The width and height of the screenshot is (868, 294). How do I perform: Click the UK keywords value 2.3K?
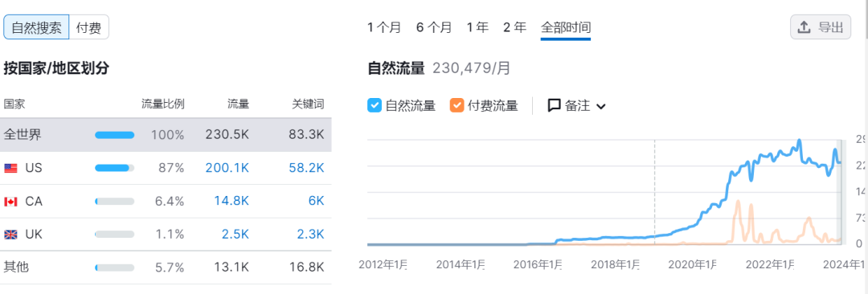point(310,235)
